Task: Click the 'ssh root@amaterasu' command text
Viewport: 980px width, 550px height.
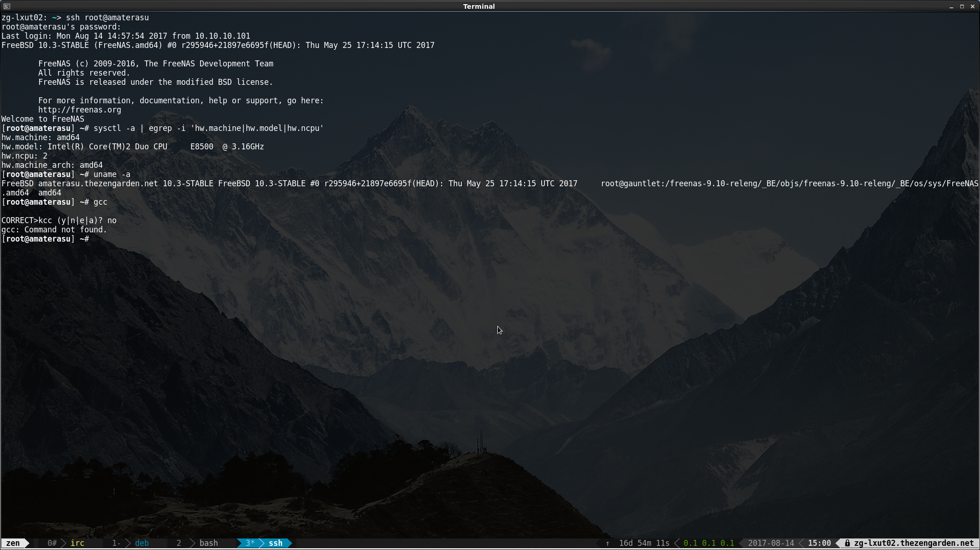Action: click(x=107, y=18)
